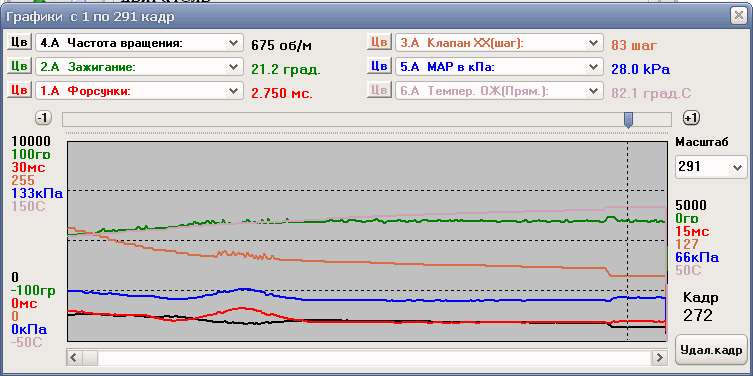Expand the Клапан ХХ(шаг) dropdown
753x376 pixels.
tap(499, 43)
